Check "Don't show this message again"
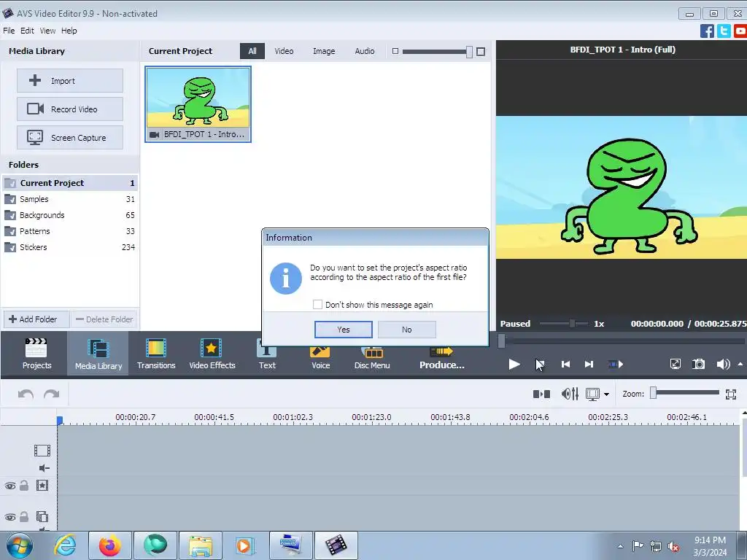The image size is (747, 560). coord(317,304)
